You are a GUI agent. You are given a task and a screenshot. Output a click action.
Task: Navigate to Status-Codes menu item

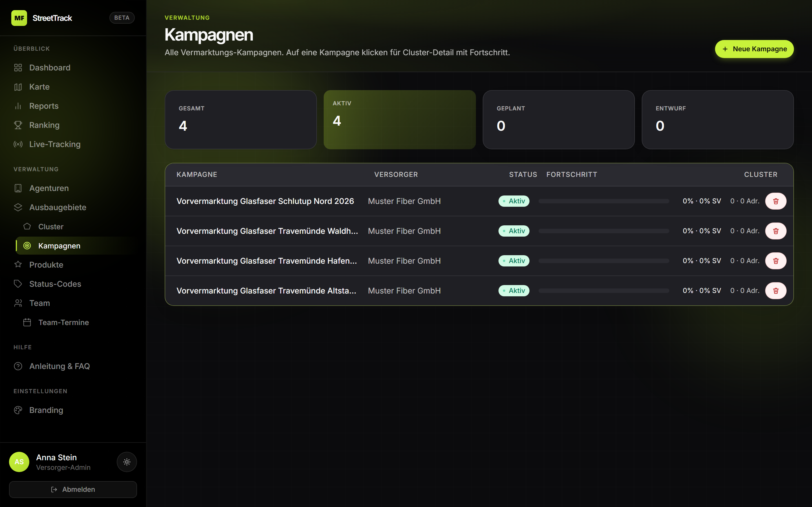[x=55, y=284]
